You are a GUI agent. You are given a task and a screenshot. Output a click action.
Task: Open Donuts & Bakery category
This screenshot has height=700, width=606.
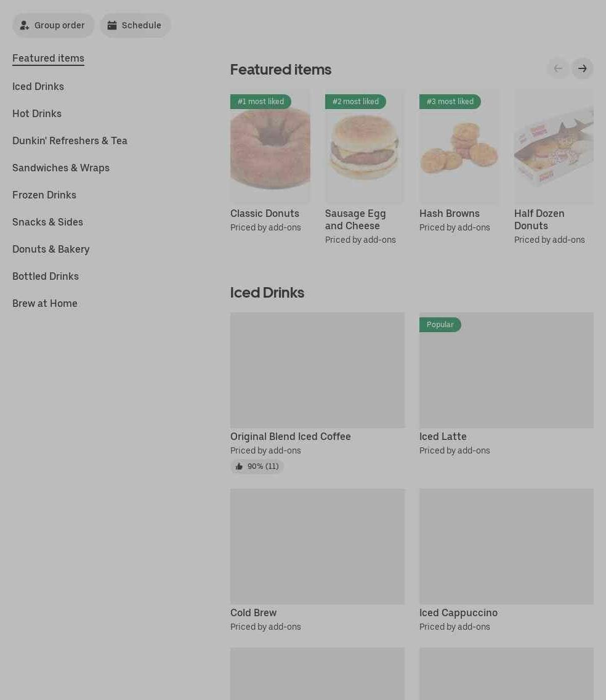pyautogui.click(x=51, y=250)
